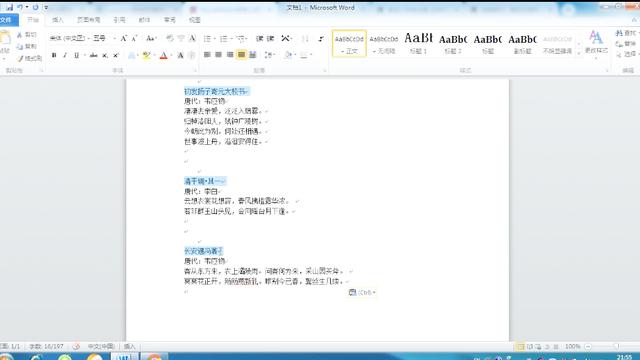Apply the red font color

[164, 55]
